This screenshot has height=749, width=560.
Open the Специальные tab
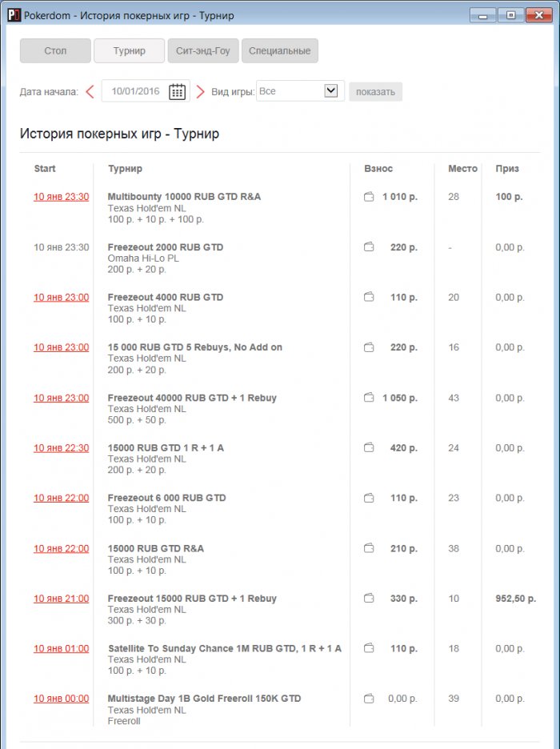pos(279,50)
